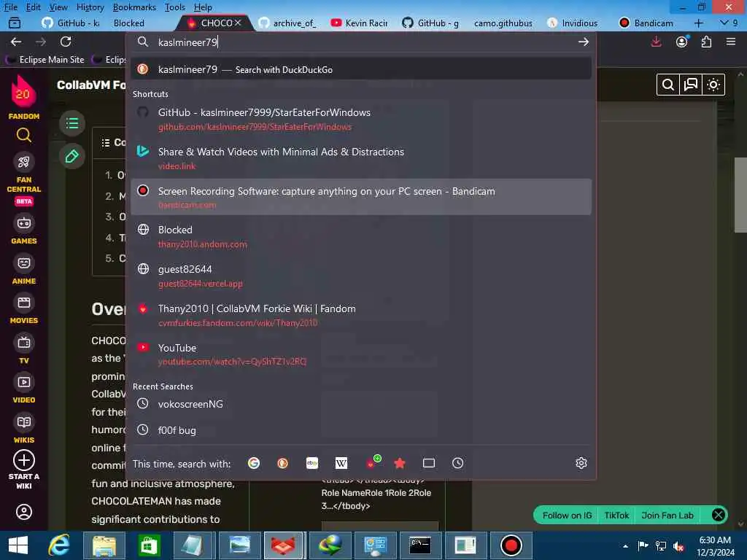Viewport: 747px width, 560px height.
Task: Open GitHub kaslmineer7999/StarEaterForWindows shortcut
Action: [361, 119]
